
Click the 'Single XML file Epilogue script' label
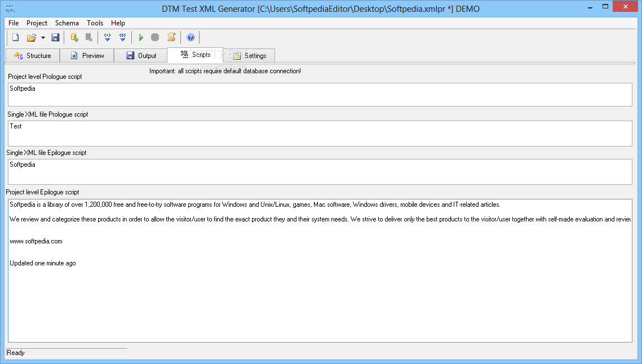(46, 153)
